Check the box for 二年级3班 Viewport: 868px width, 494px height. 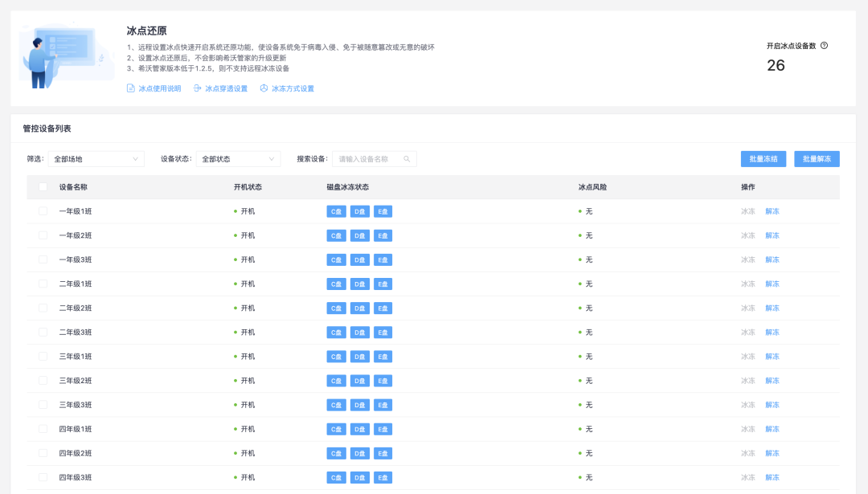point(43,333)
